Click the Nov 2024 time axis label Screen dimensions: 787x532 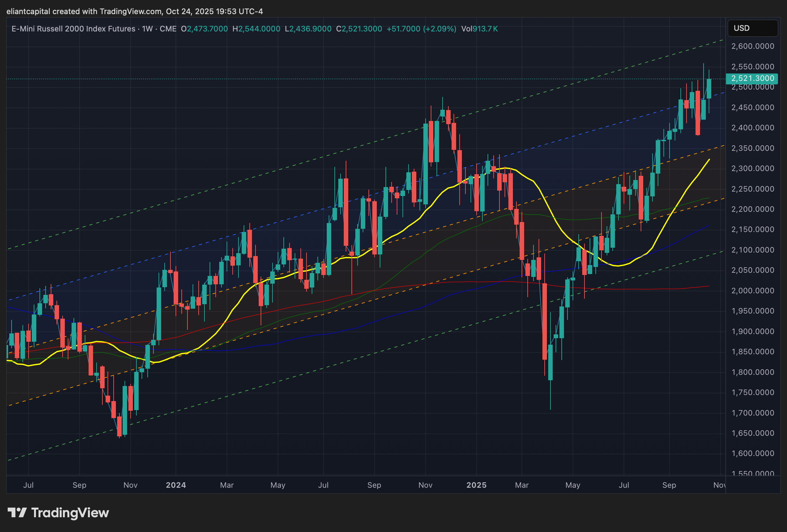coord(425,485)
